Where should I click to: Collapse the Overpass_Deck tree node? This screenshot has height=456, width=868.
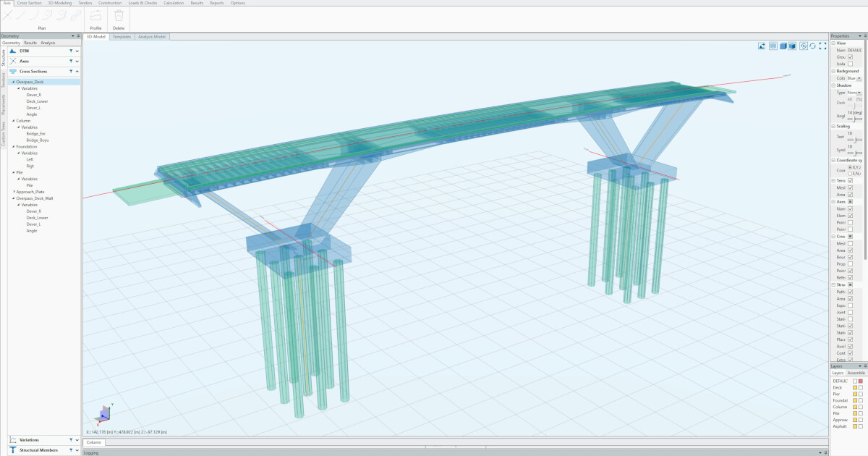[14, 82]
